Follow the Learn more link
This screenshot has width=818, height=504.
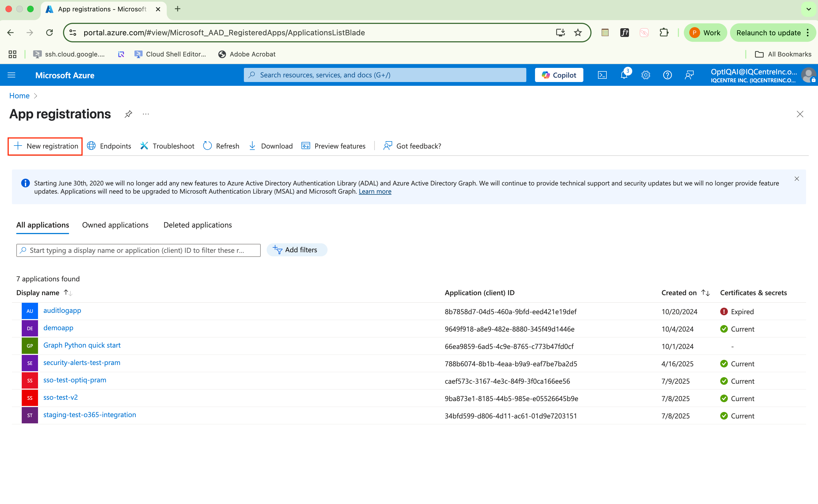pyautogui.click(x=375, y=192)
